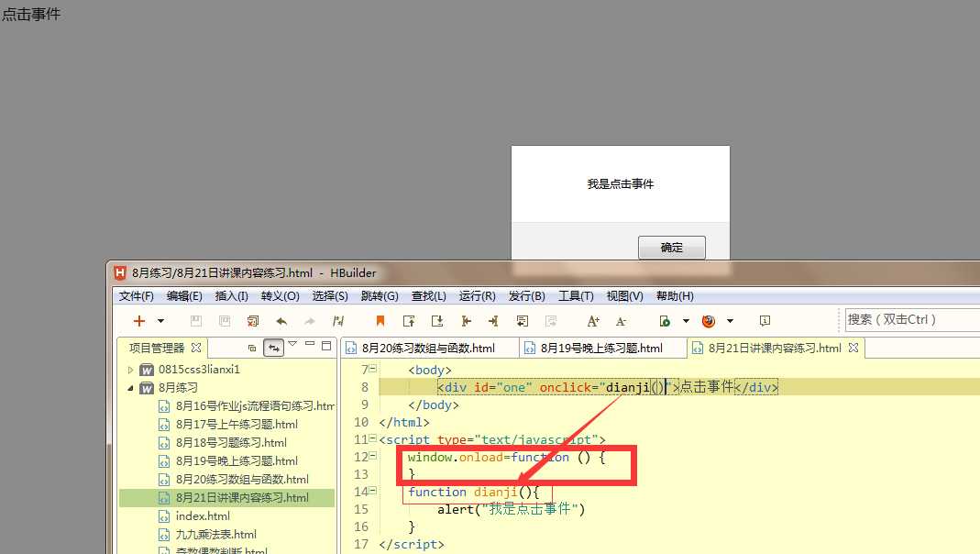Open the dropdown next to the Firefox icon
The image size is (980, 554).
coord(730,321)
